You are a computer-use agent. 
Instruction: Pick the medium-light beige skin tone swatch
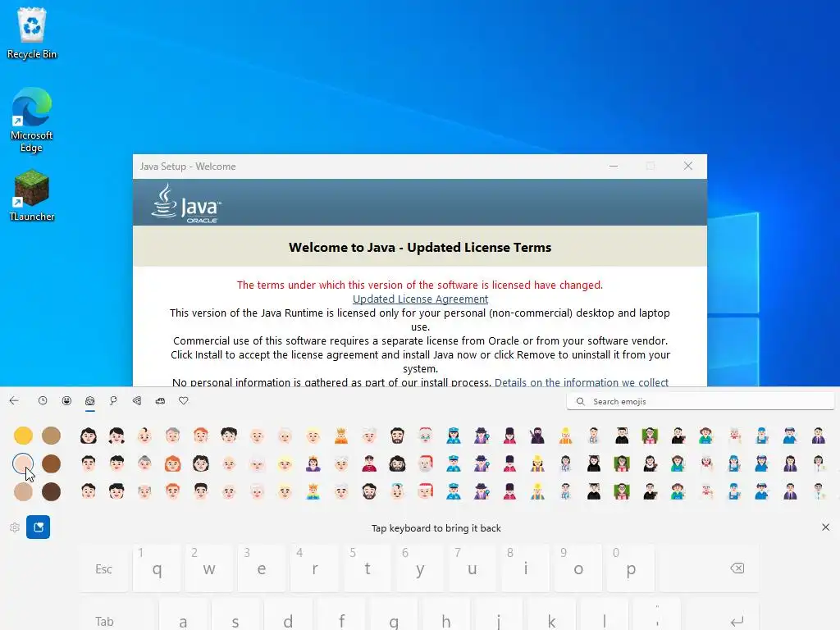23,491
